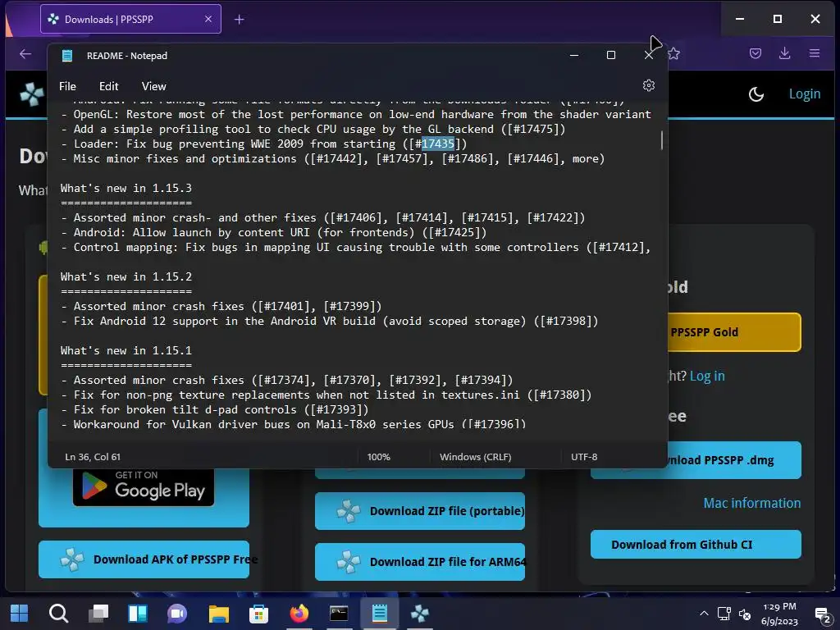This screenshot has width=840, height=630.
Task: Click the download PPSSPP .dmg button
Action: point(734,460)
